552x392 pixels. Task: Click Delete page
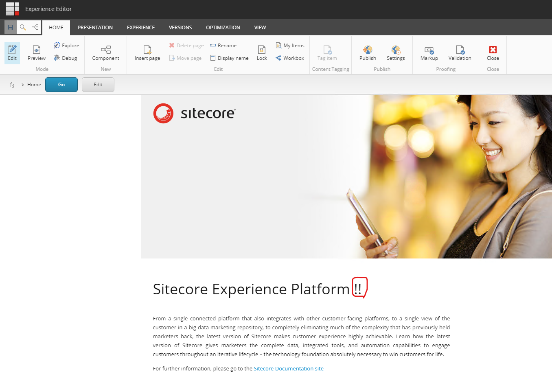pos(186,45)
